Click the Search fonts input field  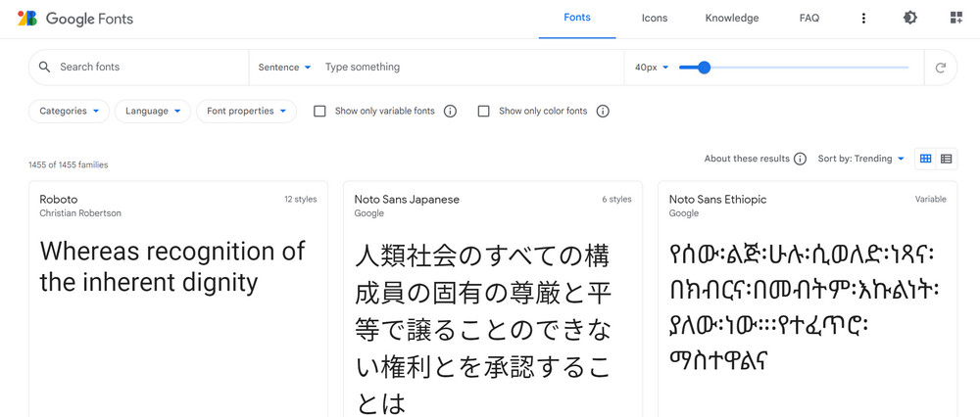pos(150,67)
